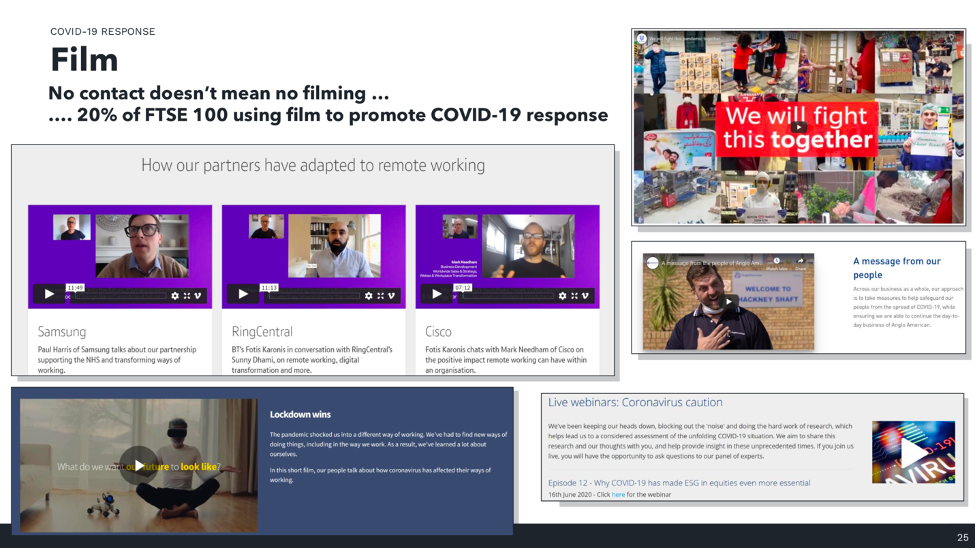Open settings gear on Samsung video
The width and height of the screenshot is (977, 550).
pos(175,296)
